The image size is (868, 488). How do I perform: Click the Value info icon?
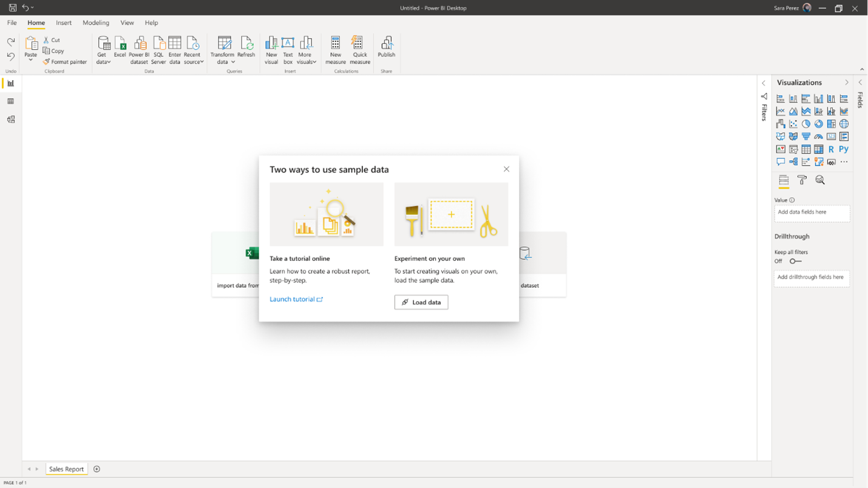click(x=792, y=200)
